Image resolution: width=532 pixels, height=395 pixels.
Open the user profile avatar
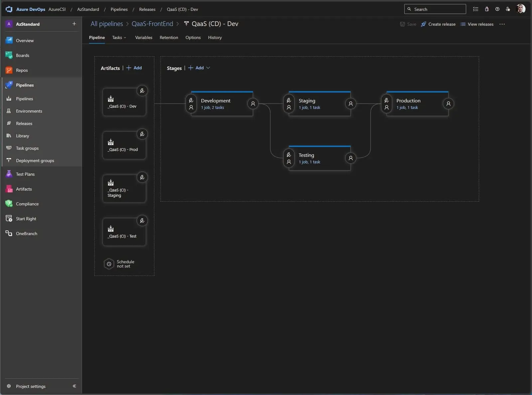point(521,9)
